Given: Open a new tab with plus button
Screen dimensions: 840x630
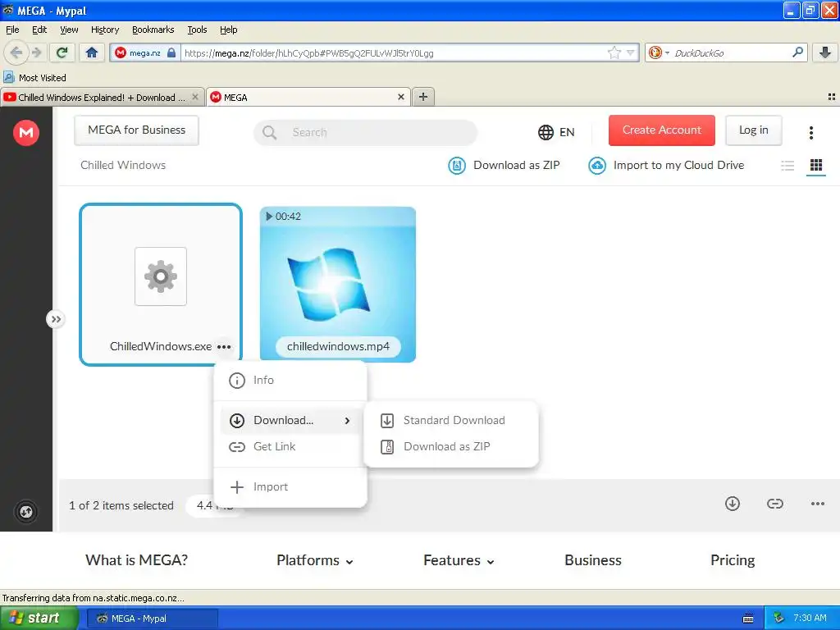Looking at the screenshot, I should pos(423,97).
